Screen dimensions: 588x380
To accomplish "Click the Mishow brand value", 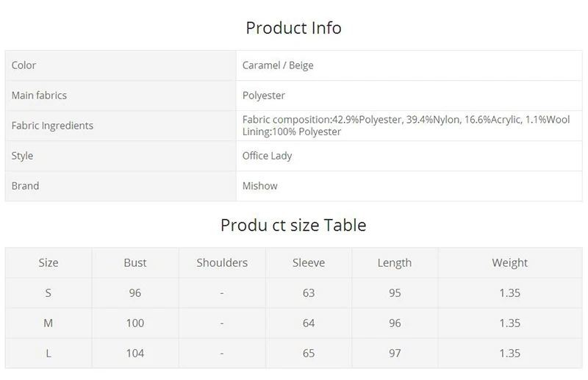I will (260, 186).
